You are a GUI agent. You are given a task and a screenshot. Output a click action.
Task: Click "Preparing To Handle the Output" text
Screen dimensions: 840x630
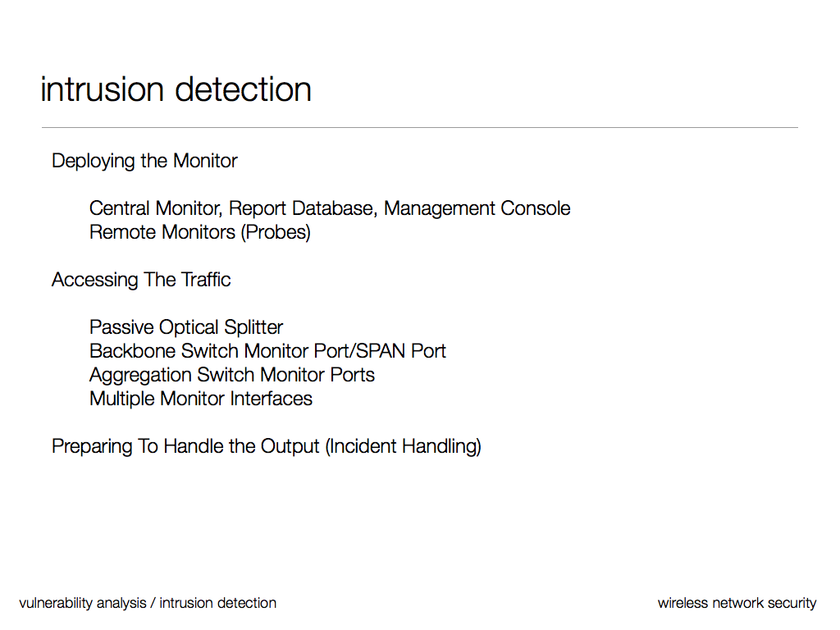[185, 446]
